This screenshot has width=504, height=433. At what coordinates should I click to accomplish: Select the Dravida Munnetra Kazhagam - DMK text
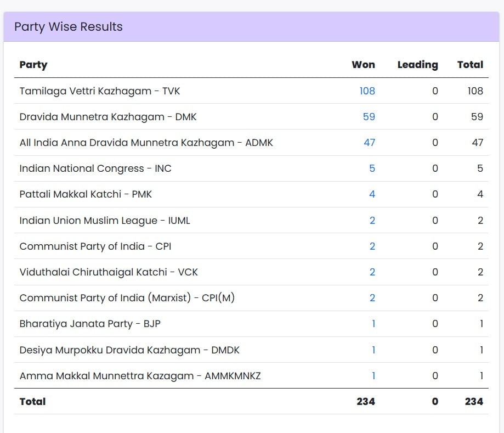coord(108,117)
